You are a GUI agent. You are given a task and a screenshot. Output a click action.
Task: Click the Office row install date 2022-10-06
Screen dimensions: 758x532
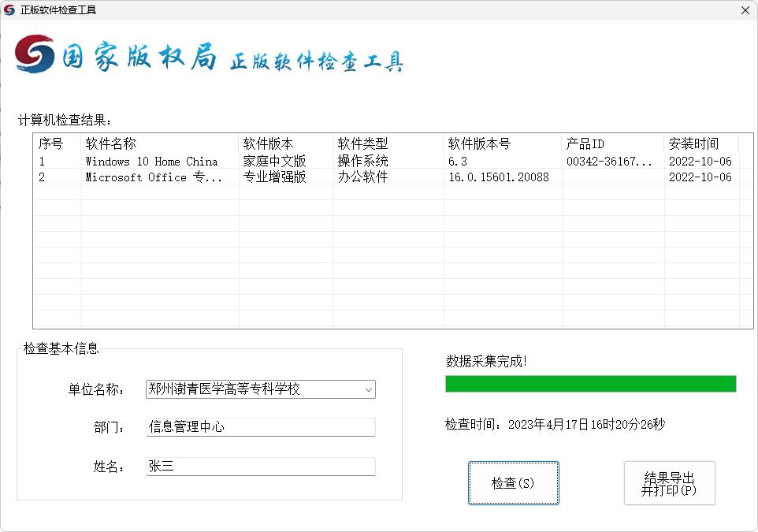[x=700, y=177]
